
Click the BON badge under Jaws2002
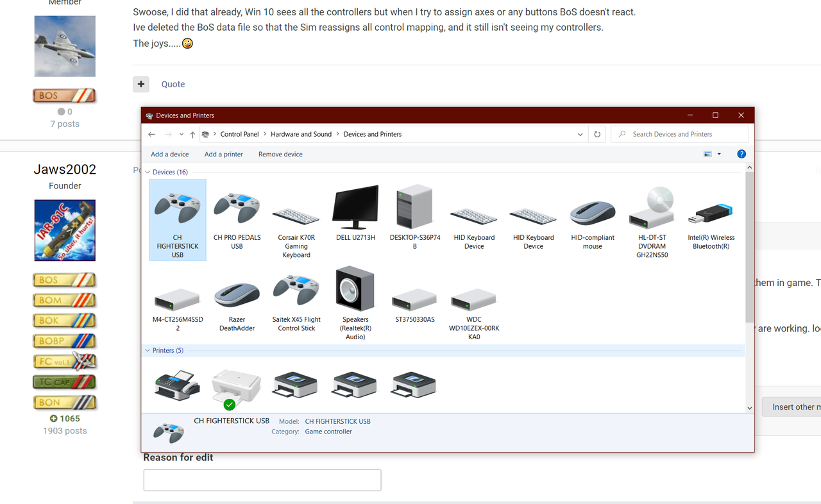tap(64, 403)
